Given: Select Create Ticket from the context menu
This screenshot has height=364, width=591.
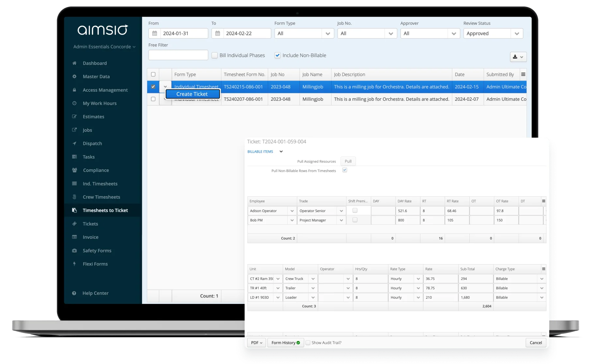Looking at the screenshot, I should tap(192, 94).
